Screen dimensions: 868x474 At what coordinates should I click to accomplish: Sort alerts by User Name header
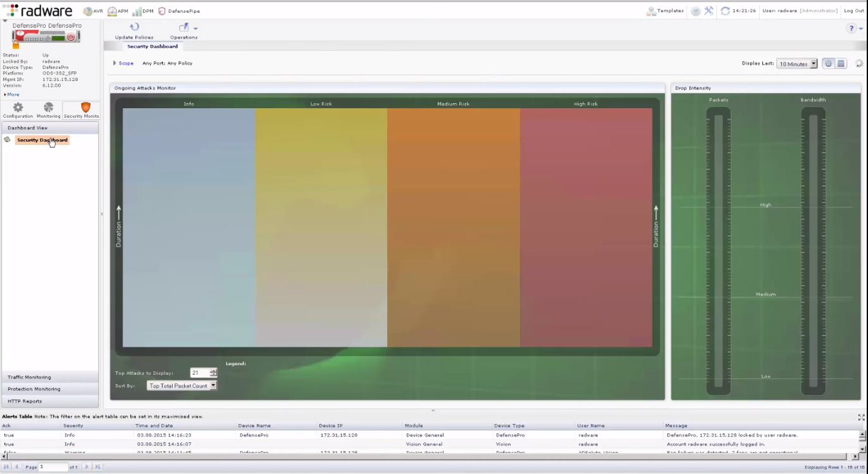[620, 426]
